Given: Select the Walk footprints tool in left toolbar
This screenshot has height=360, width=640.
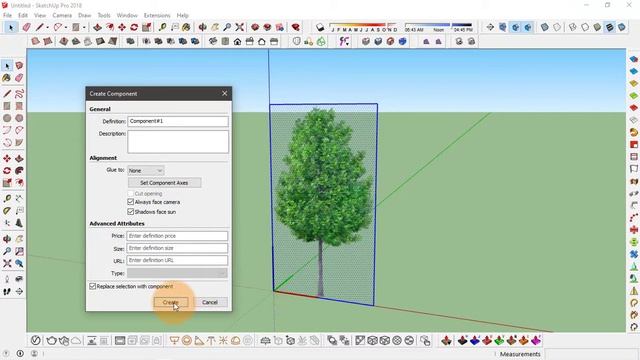Looking at the screenshot, I should point(7,291).
